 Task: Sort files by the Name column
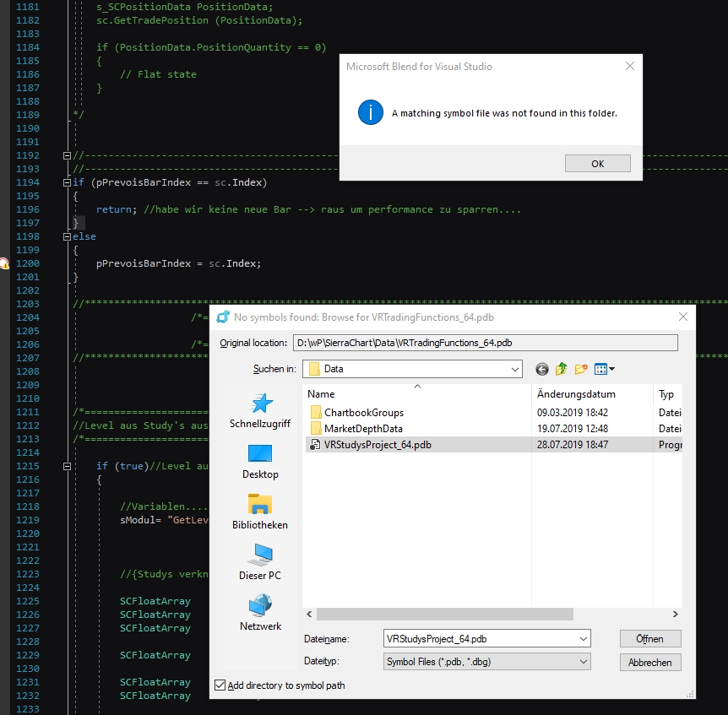pyautogui.click(x=417, y=394)
